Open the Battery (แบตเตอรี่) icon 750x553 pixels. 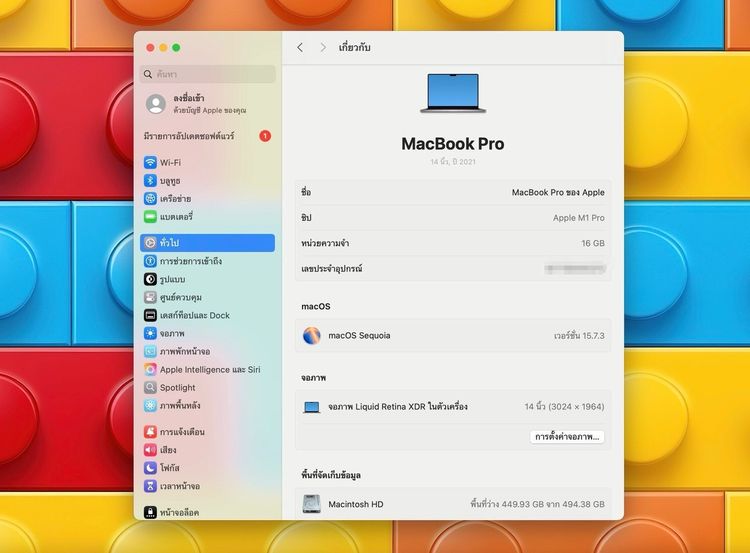tap(150, 217)
